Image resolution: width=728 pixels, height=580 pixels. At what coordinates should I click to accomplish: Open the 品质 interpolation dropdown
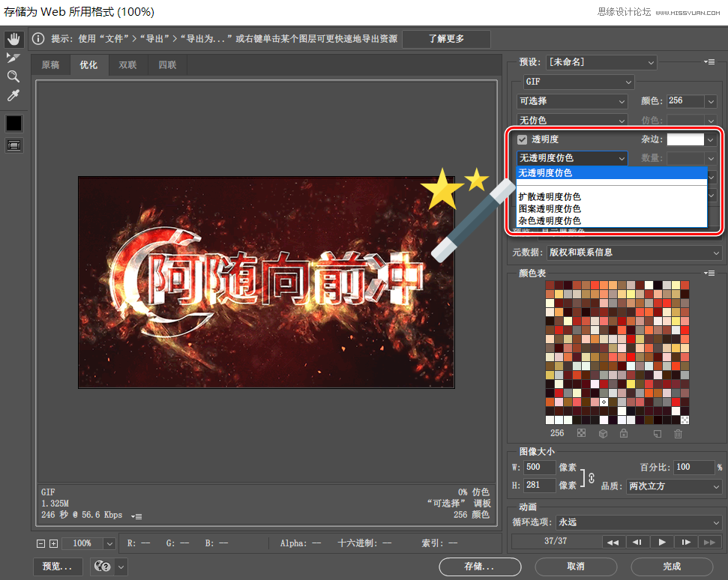click(x=672, y=487)
